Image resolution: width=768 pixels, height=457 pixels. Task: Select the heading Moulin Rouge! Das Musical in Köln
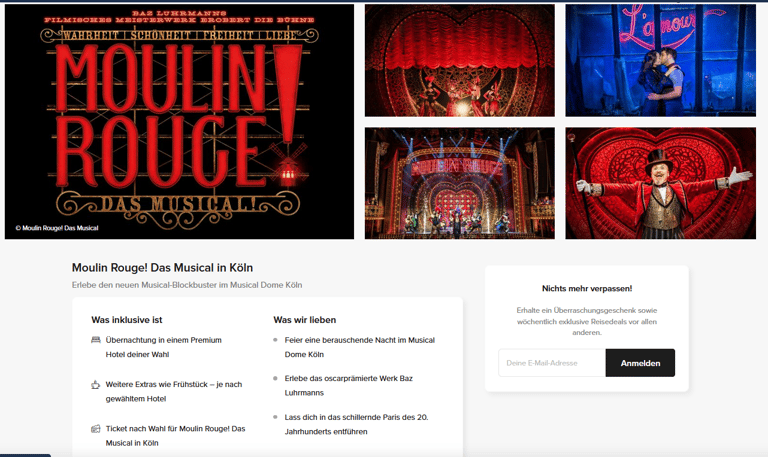[162, 268]
